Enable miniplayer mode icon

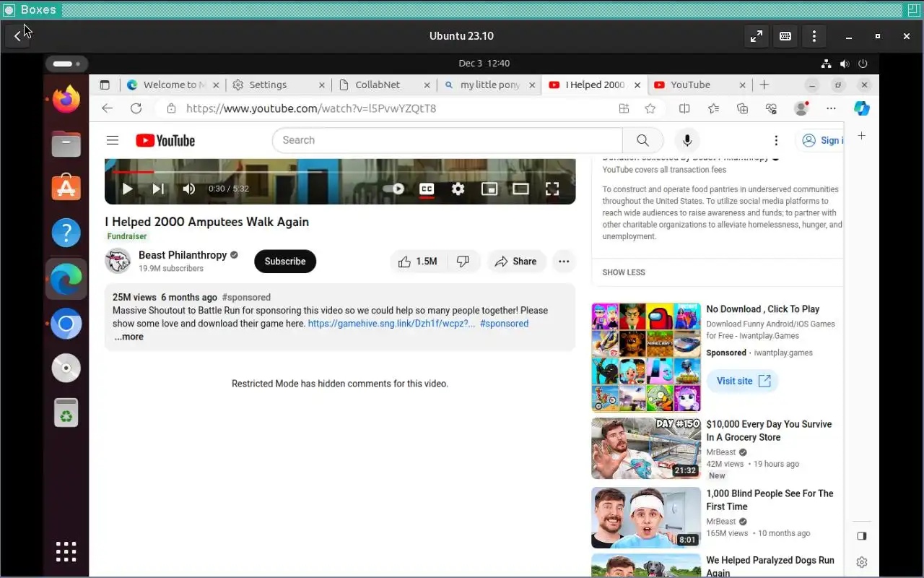click(489, 189)
